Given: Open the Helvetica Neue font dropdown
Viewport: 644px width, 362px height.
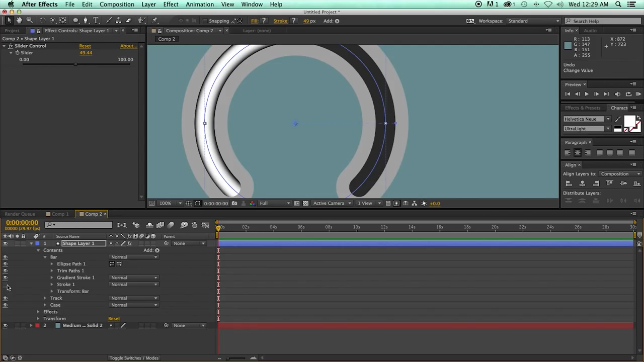Looking at the screenshot, I should coord(608,119).
